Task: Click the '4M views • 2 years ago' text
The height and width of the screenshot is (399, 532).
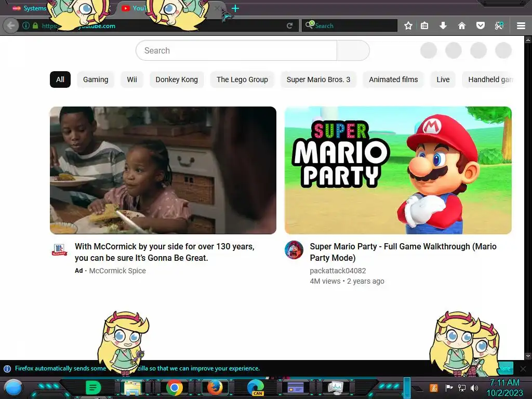Action: [347, 281]
